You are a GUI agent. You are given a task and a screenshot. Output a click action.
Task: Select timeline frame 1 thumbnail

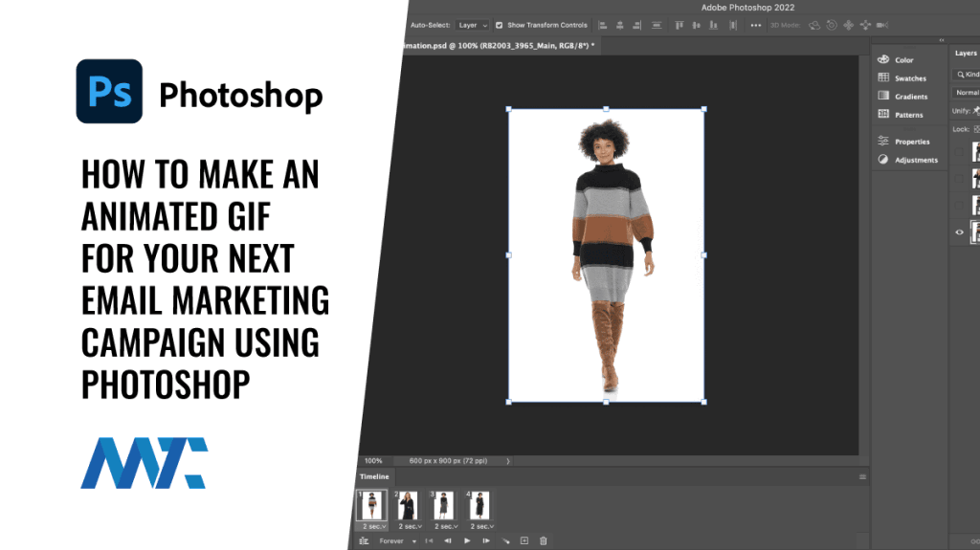pos(372,506)
